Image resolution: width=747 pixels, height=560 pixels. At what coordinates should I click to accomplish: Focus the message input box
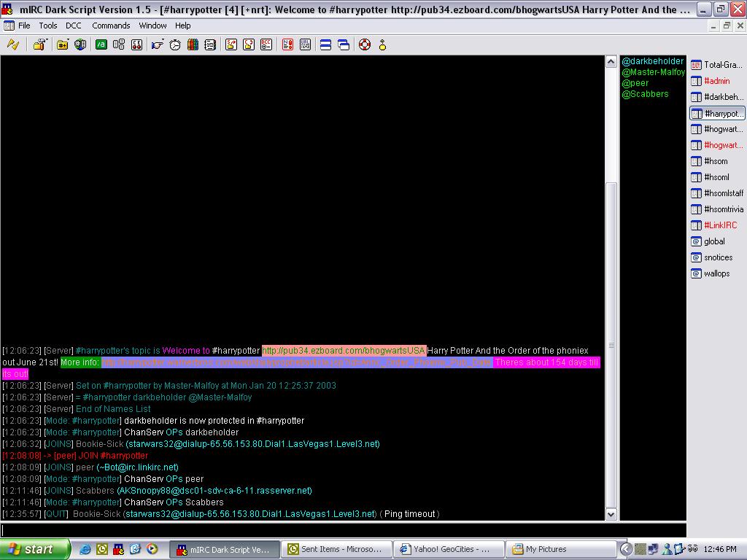pos(343,530)
